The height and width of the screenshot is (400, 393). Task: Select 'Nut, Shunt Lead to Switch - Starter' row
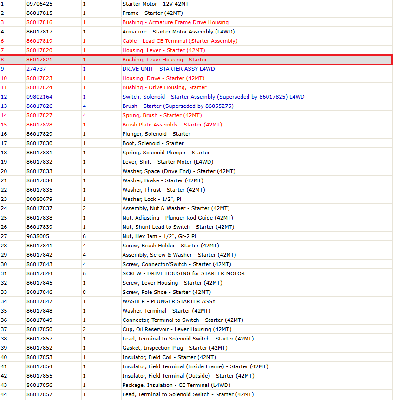(196, 227)
